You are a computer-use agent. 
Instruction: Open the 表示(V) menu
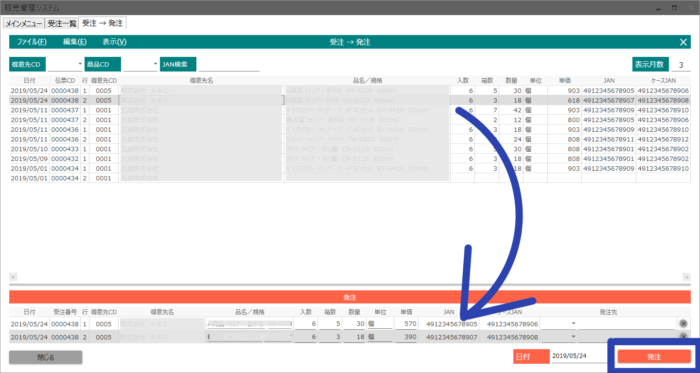coord(115,42)
